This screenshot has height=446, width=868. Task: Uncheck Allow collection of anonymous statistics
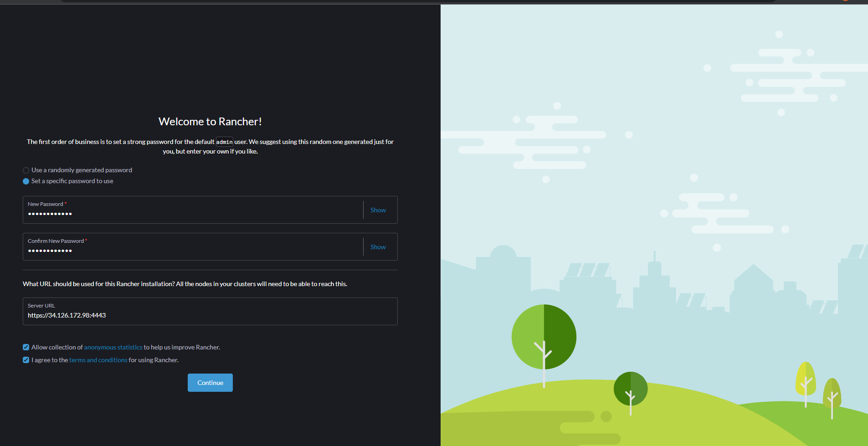(x=26, y=347)
